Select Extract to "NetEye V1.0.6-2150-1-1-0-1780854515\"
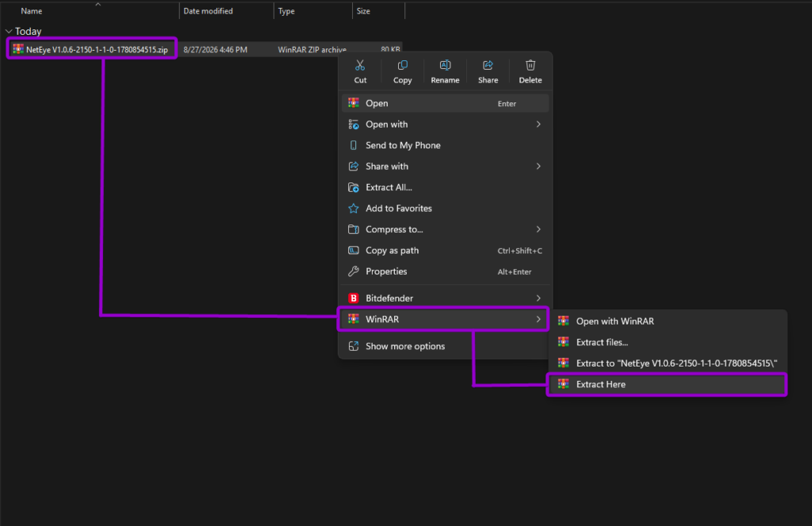The height and width of the screenshot is (526, 812). pyautogui.click(x=668, y=363)
